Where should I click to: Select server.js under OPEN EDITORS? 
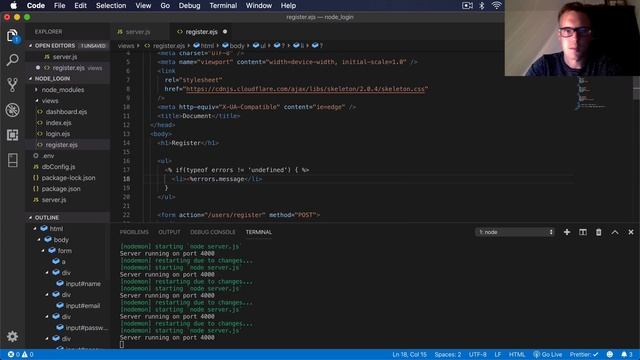(x=64, y=57)
